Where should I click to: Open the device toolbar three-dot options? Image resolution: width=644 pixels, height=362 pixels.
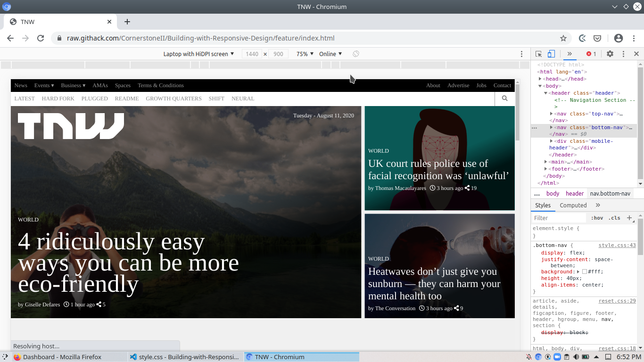coord(521,54)
